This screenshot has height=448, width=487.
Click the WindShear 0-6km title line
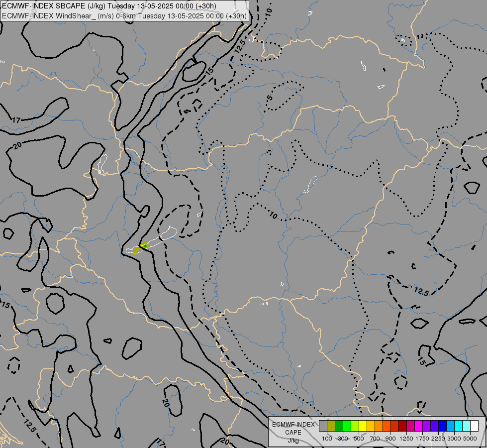point(124,16)
